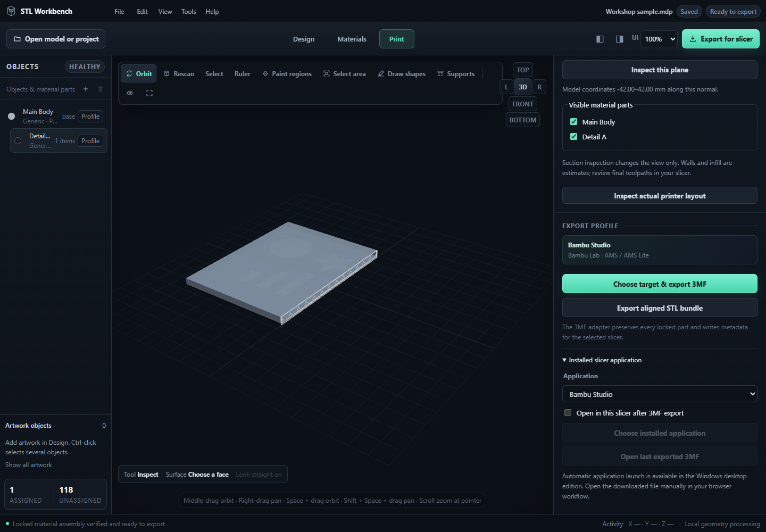Open the UI scale 100% dropdown
766x532 pixels.
pyautogui.click(x=660, y=39)
